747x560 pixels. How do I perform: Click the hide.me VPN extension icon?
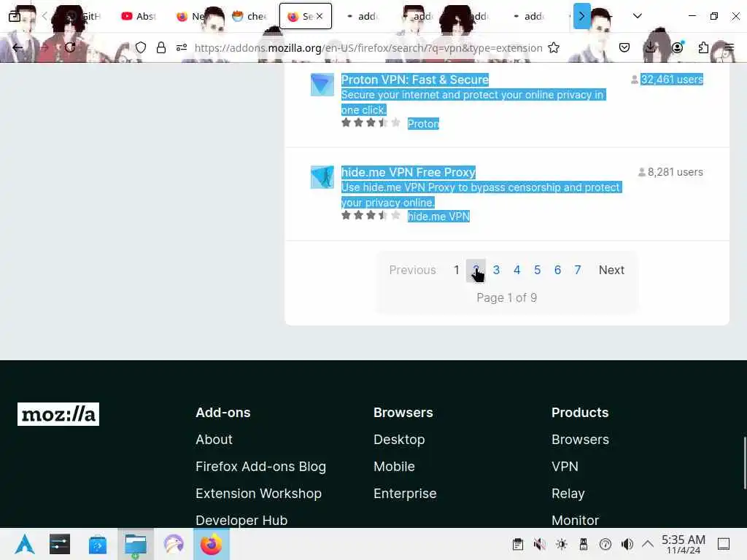pyautogui.click(x=322, y=177)
